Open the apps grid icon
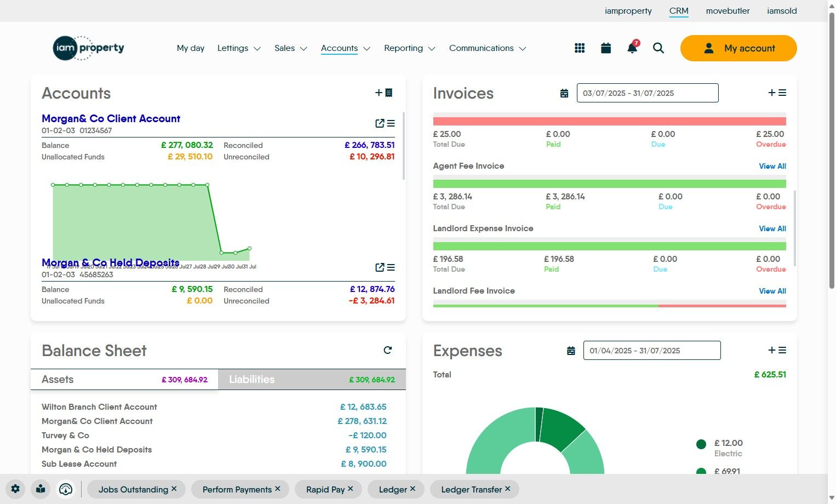The height and width of the screenshot is (504, 836). (580, 48)
